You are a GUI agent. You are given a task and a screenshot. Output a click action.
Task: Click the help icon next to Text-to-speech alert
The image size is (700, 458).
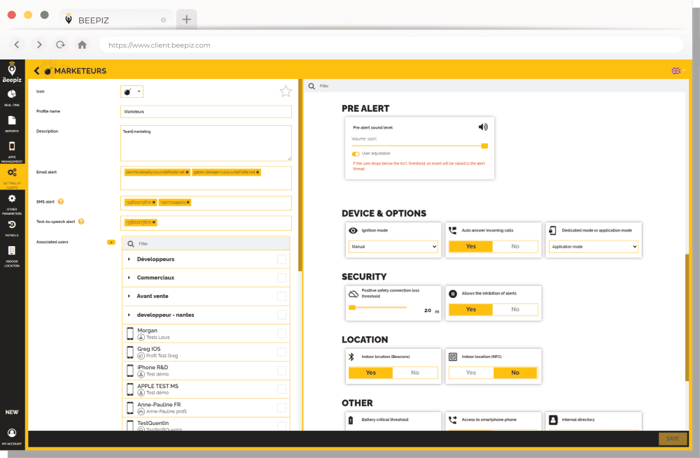click(81, 221)
